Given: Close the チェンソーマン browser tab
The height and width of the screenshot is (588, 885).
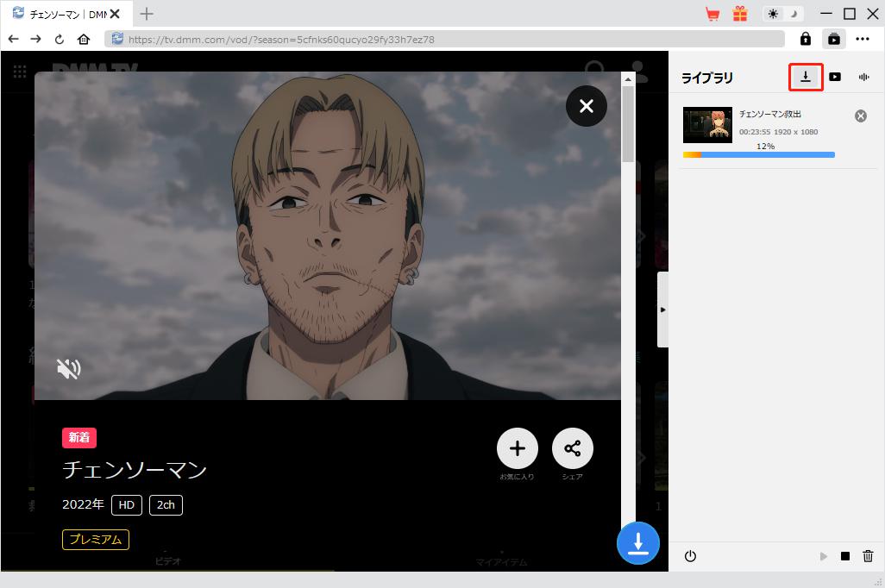Looking at the screenshot, I should pyautogui.click(x=115, y=14).
